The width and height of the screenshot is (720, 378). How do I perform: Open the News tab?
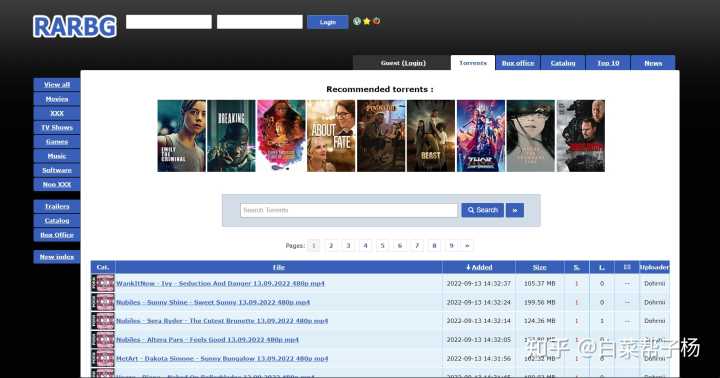click(653, 63)
